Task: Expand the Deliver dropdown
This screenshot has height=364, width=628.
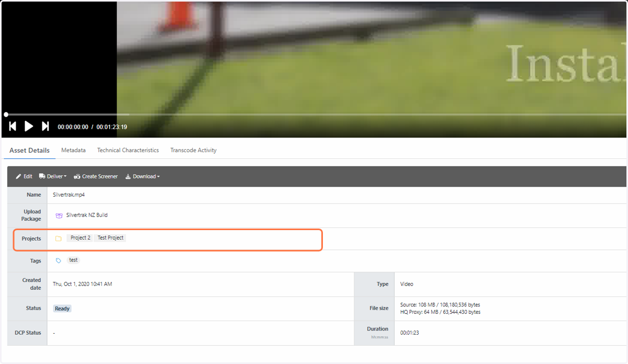Action: click(53, 176)
